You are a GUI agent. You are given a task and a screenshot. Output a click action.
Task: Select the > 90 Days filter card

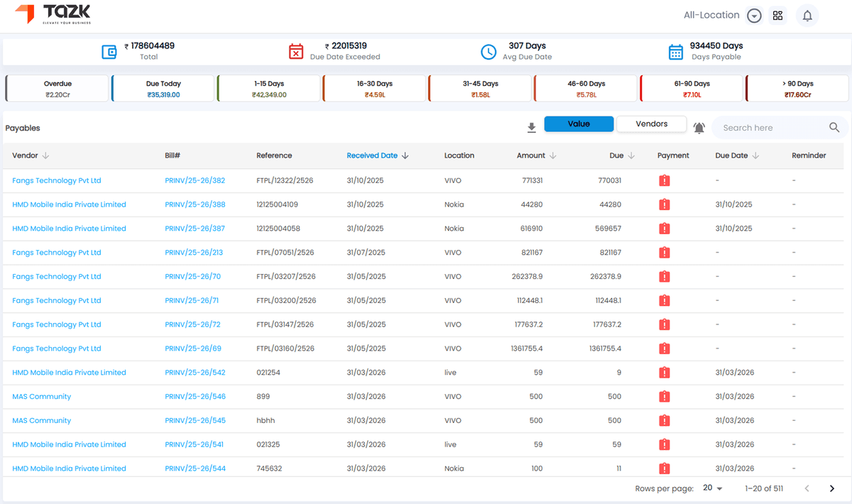click(x=798, y=89)
